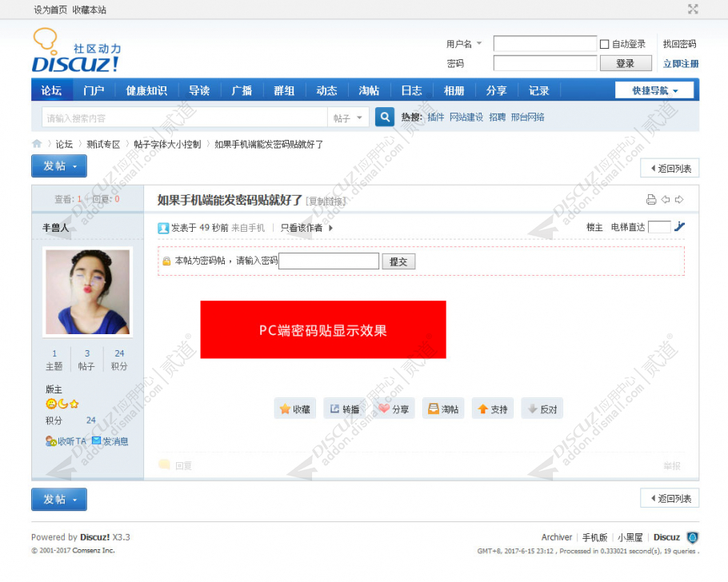This screenshot has width=728, height=582.
Task: Click the 收藏 star button
Action: (x=295, y=409)
